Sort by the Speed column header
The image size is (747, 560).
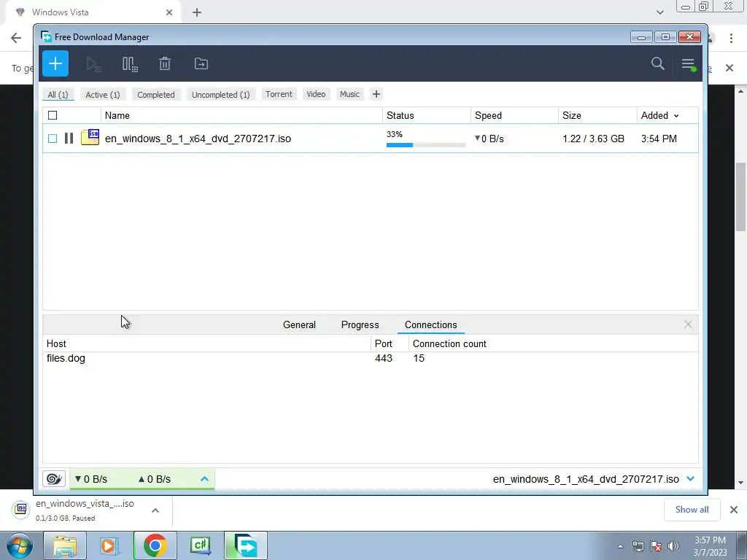point(514,116)
